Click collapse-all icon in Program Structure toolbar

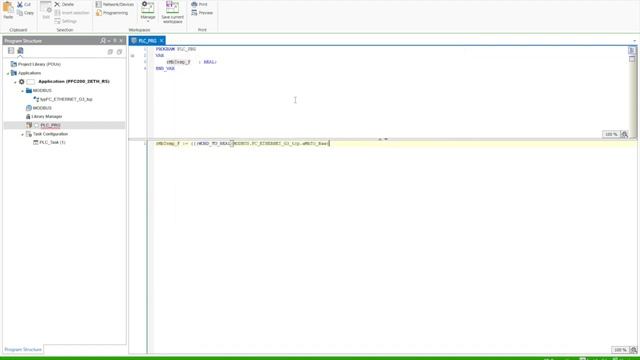(119, 52)
